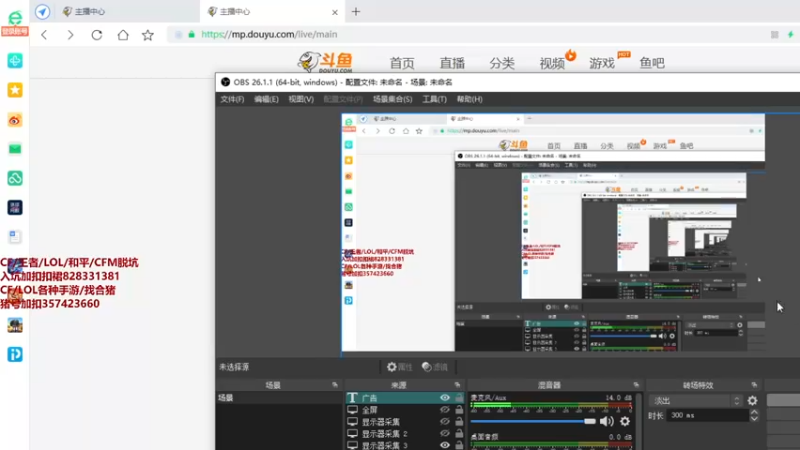Open the OBS 文件(F) menu
The image size is (800, 450).
tap(232, 99)
